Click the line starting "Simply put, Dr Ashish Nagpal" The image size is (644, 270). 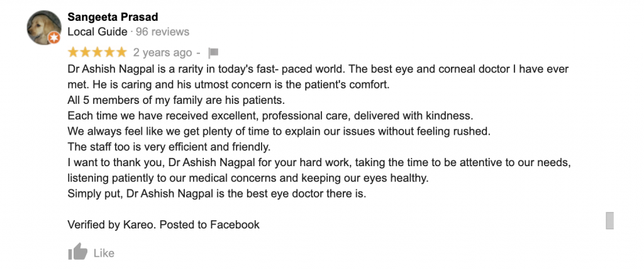(x=216, y=194)
